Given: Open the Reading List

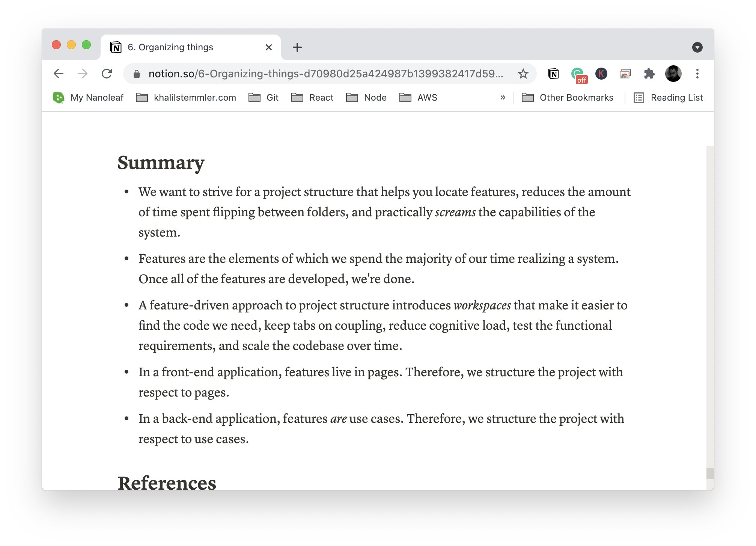Looking at the screenshot, I should [668, 98].
